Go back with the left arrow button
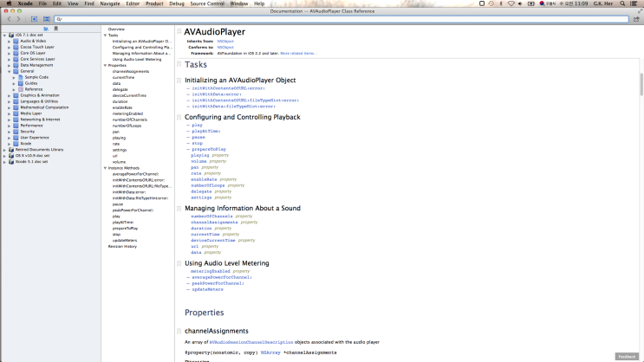Viewport: 644px width, 362px height. coord(9,19)
